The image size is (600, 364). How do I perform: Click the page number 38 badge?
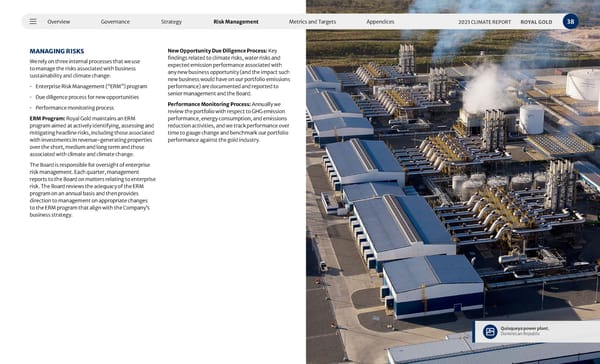(571, 21)
